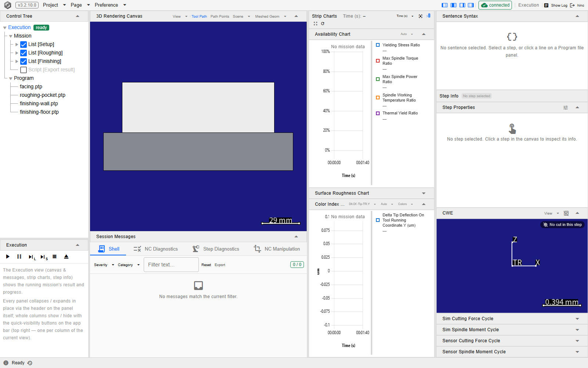
Task: Select roughing-pocket.ptp program file
Action: coord(43,95)
